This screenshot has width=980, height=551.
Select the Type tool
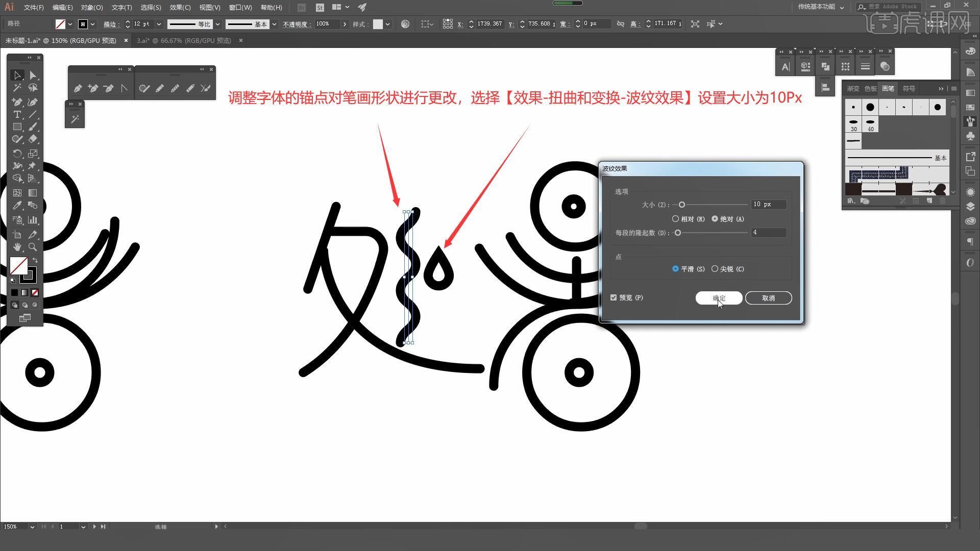[x=17, y=114]
